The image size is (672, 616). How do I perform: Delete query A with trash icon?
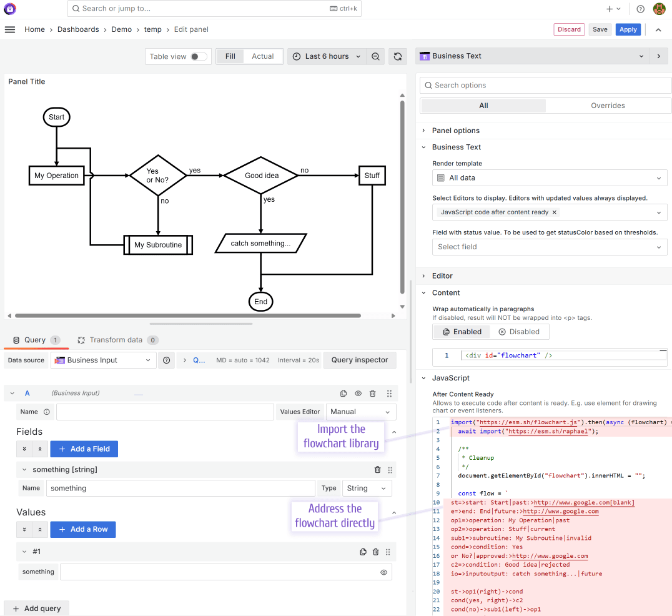coord(373,394)
